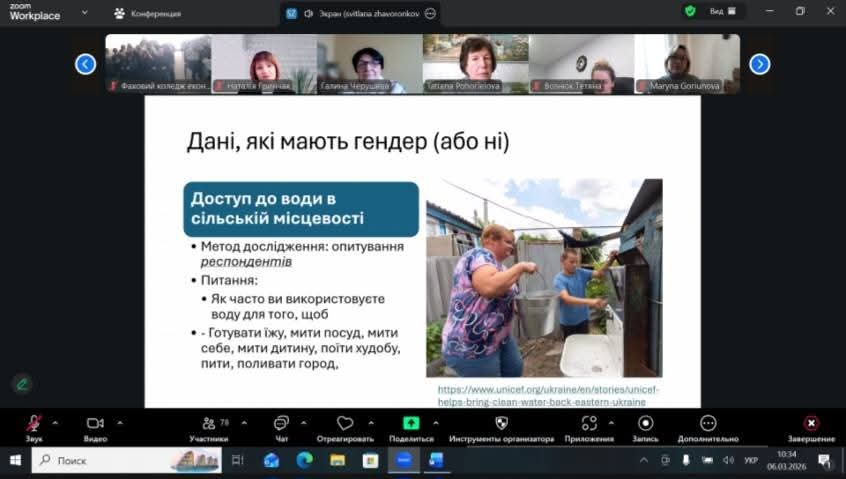Unmute the microphone using the Звук icon
Viewport: 846px width, 479px height.
pos(33,424)
